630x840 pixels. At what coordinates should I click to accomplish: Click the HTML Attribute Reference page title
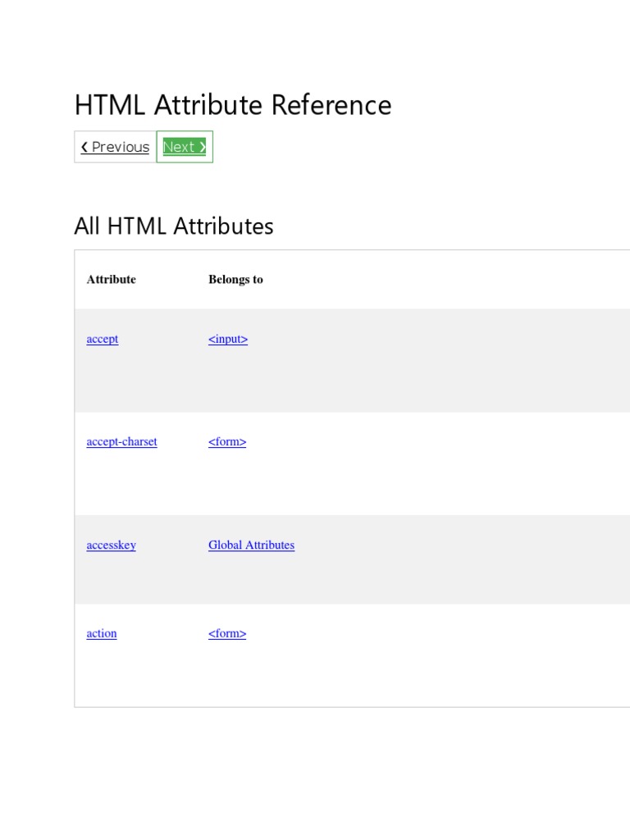tap(233, 105)
